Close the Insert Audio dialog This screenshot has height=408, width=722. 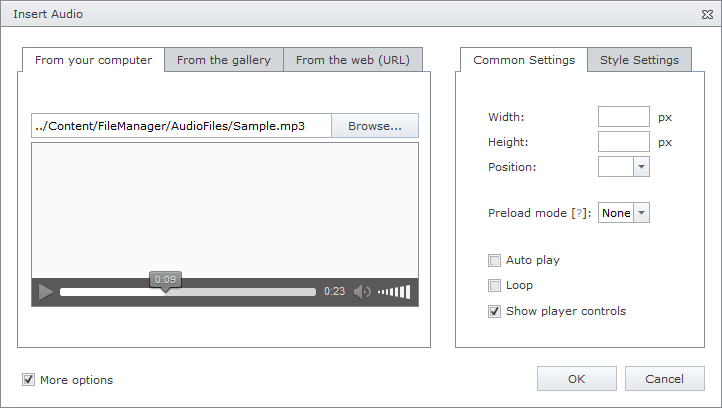click(x=707, y=15)
